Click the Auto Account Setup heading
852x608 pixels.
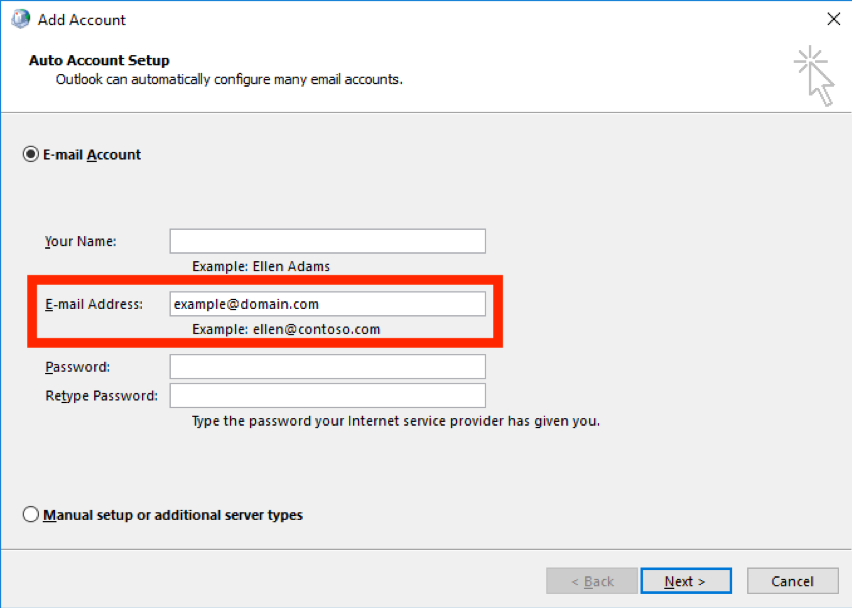pos(99,60)
